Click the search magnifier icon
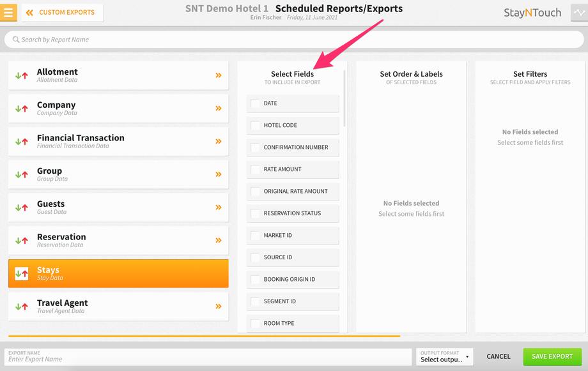 (16, 40)
